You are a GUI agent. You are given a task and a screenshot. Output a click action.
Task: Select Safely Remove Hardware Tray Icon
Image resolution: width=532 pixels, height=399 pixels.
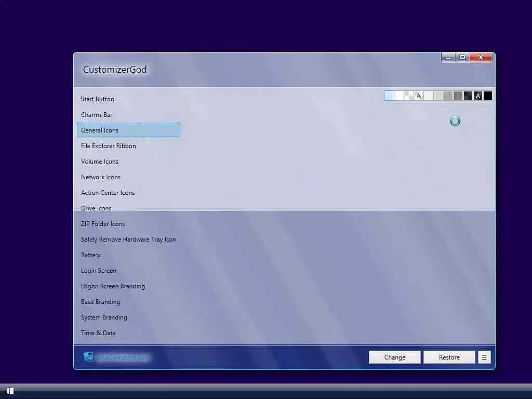point(129,240)
